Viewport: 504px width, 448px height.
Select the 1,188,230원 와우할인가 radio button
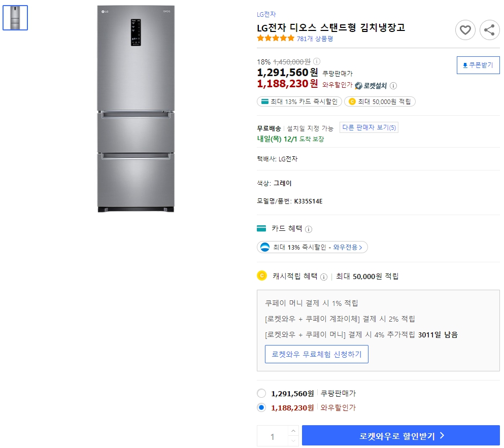[x=261, y=407]
